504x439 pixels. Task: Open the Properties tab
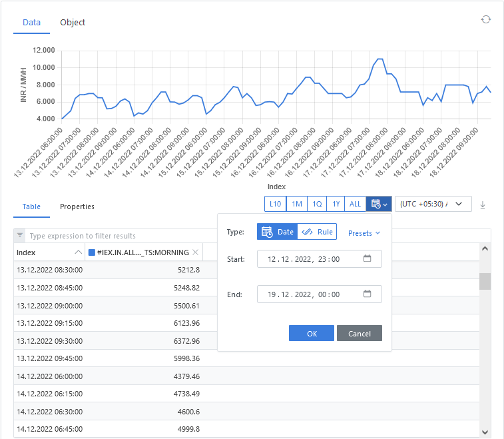click(77, 207)
